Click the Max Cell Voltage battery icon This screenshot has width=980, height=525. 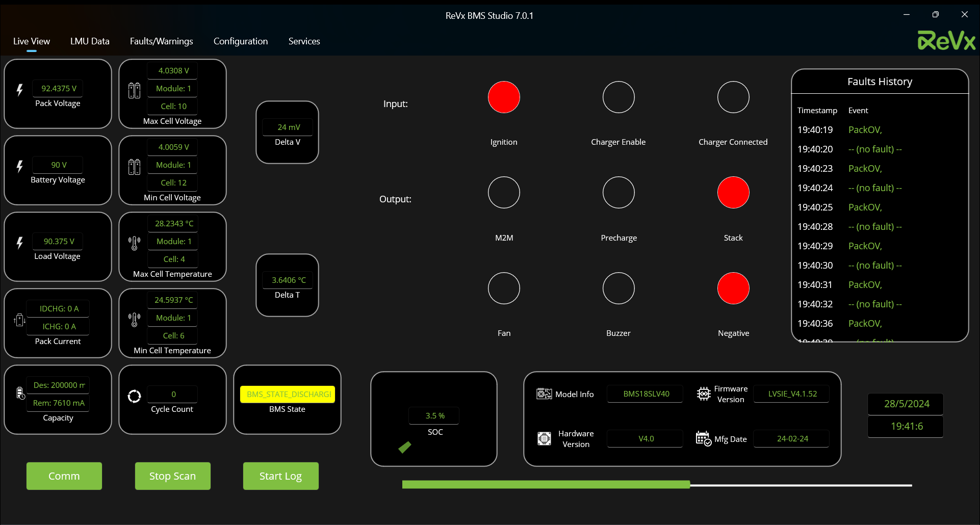pyautogui.click(x=134, y=91)
